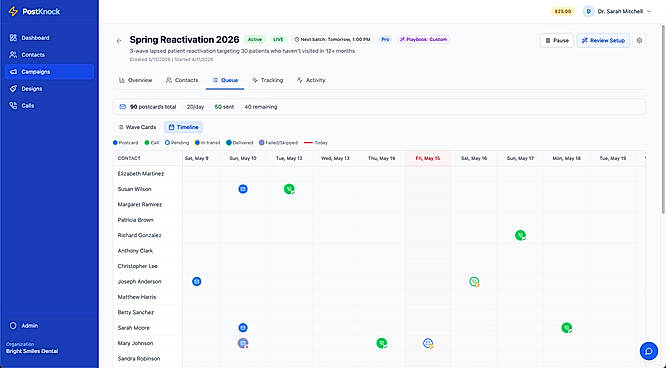Open Designs in the sidebar
666x368 pixels.
click(x=49, y=89)
